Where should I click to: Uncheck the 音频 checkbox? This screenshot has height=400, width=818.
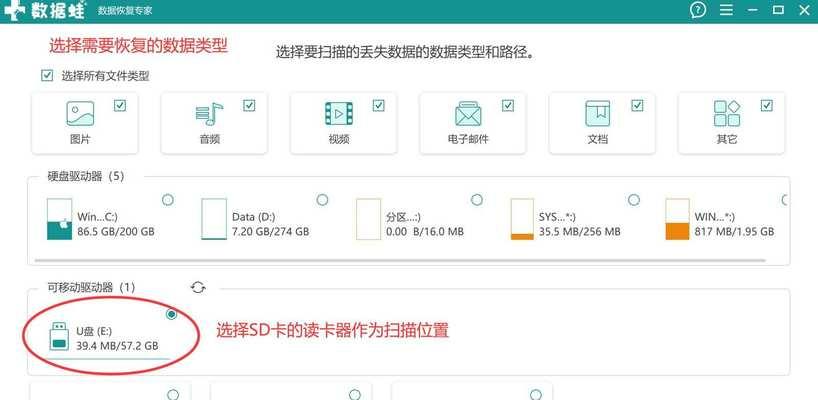tap(249, 106)
